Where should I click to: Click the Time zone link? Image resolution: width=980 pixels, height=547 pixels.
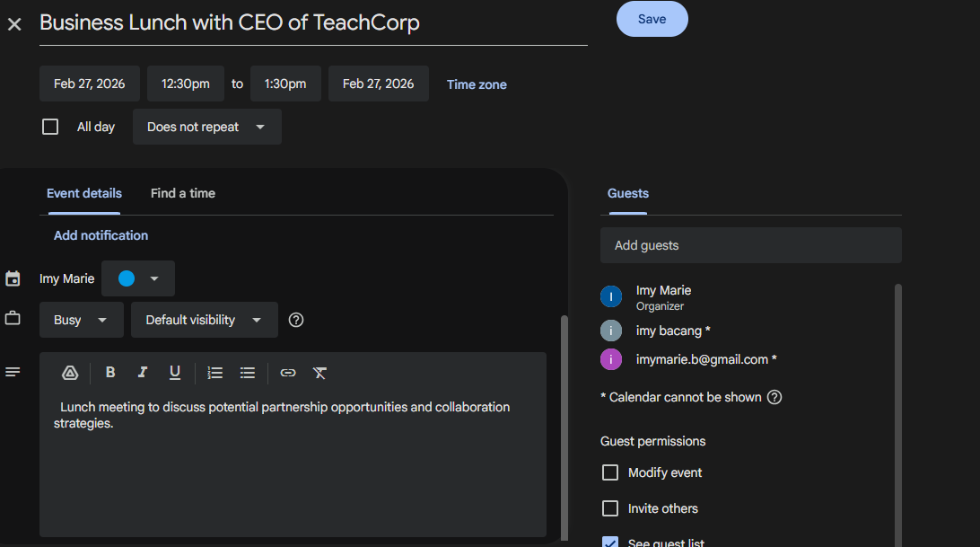click(x=477, y=84)
